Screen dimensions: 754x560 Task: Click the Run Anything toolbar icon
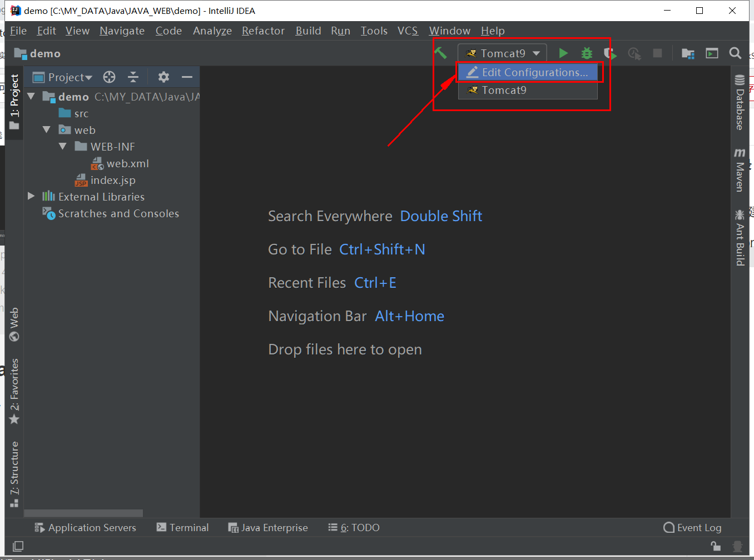tap(712, 53)
